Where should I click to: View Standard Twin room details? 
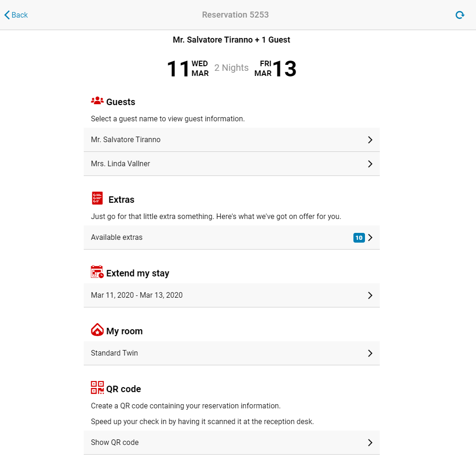click(x=114, y=353)
